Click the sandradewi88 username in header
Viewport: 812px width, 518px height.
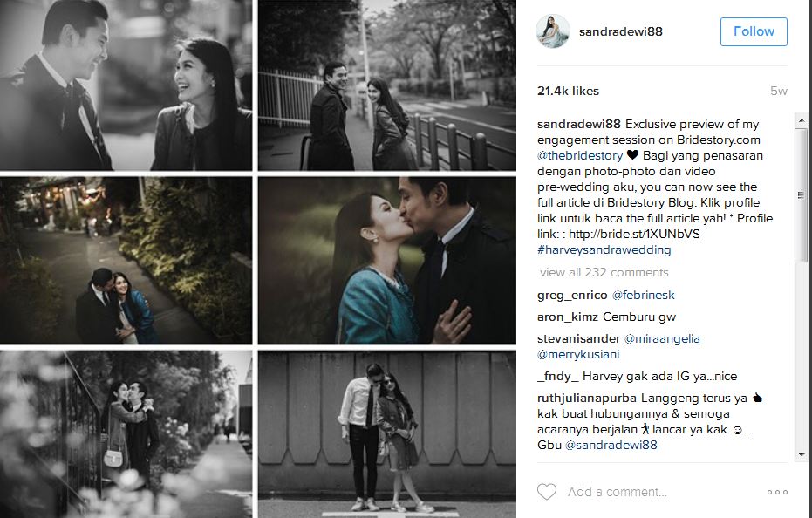[620, 31]
